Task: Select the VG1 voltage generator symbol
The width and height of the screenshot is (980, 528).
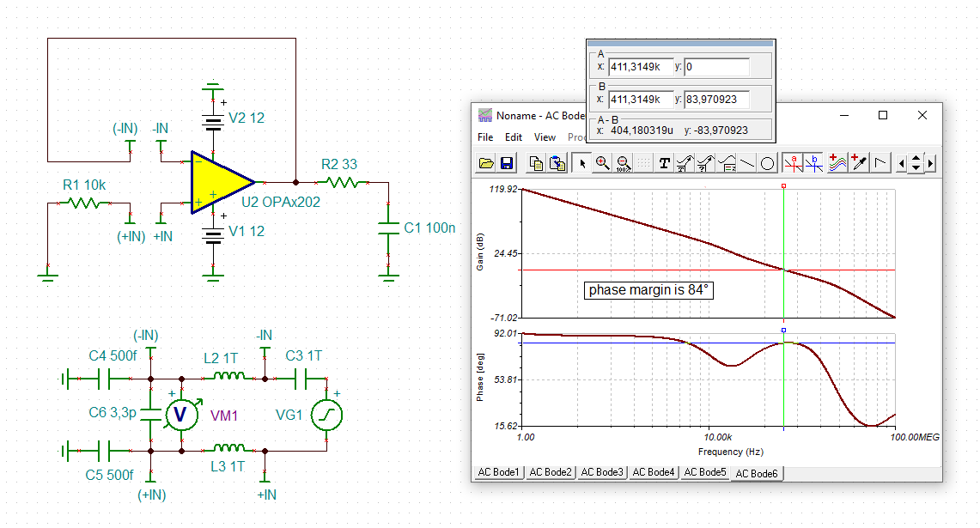Action: [x=327, y=415]
